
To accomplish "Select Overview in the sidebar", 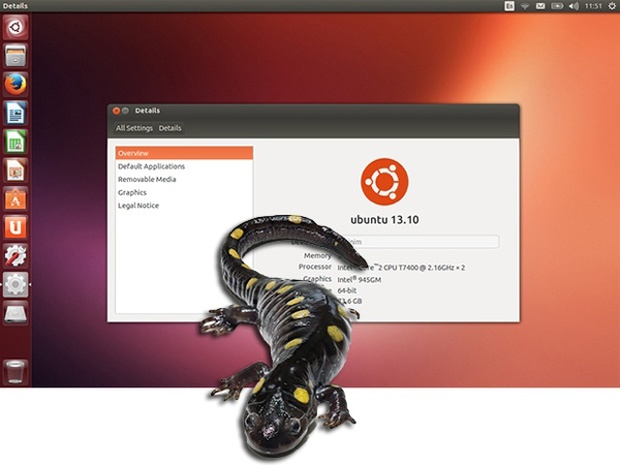I will [x=184, y=153].
